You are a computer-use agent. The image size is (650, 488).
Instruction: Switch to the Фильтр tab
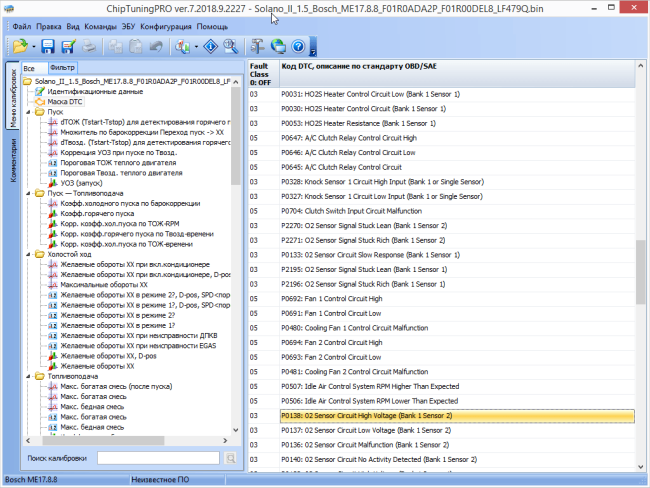click(x=62, y=67)
